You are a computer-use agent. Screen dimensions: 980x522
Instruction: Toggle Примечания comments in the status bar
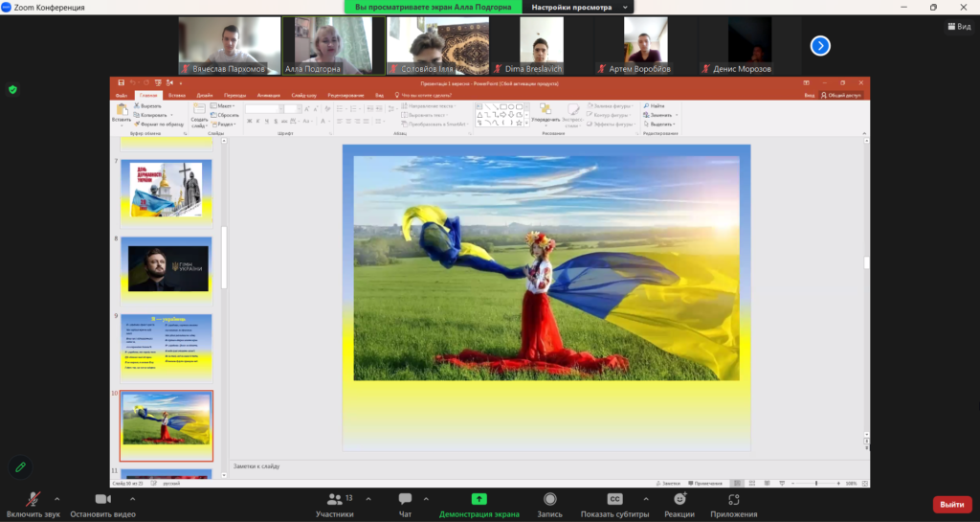[x=705, y=484]
